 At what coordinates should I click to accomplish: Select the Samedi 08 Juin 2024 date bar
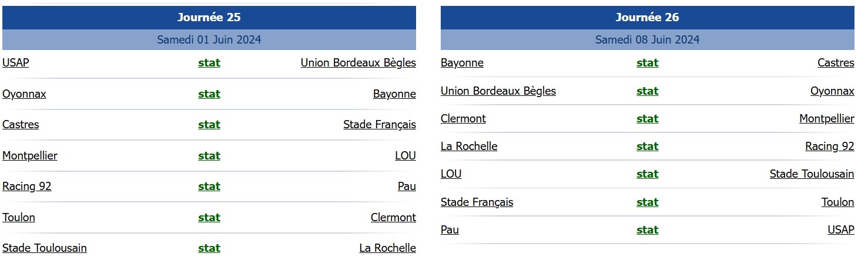pos(647,40)
